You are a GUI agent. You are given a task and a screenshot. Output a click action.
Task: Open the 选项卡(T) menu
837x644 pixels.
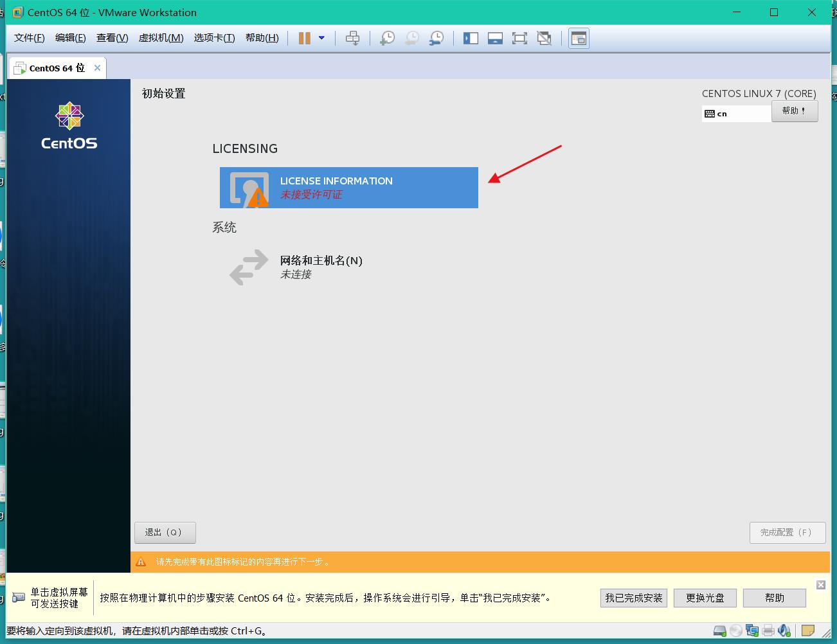tap(215, 38)
